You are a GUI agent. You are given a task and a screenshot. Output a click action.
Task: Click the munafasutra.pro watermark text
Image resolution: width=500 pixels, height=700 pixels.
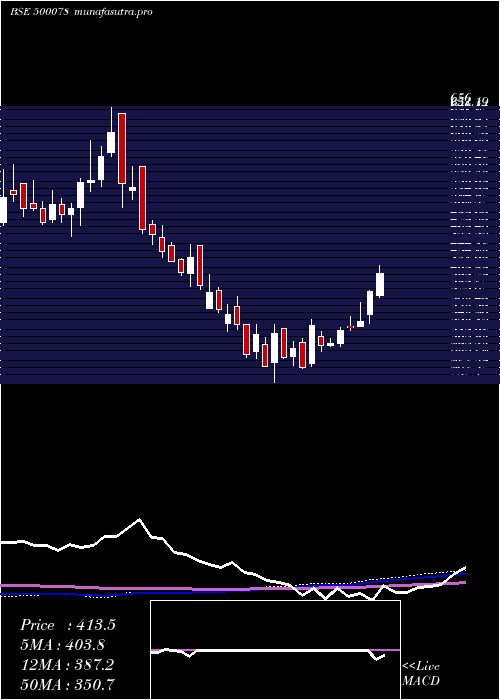tap(114, 12)
